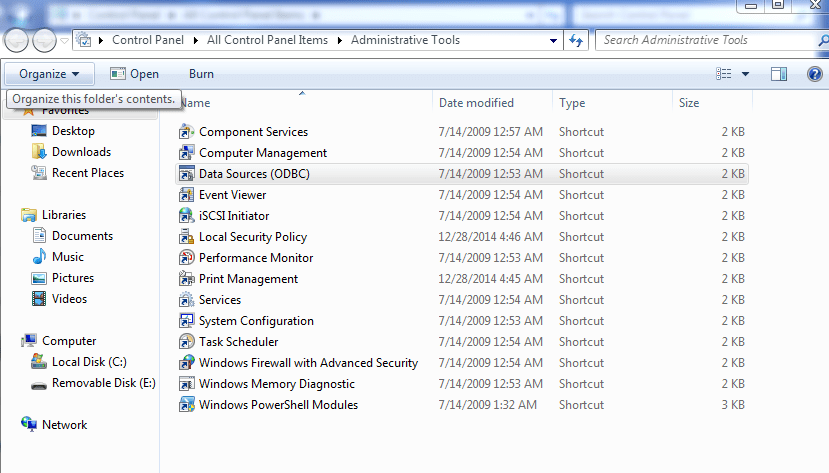Select the Computer Management icon
The width and height of the screenshot is (829, 473).
[x=186, y=153]
